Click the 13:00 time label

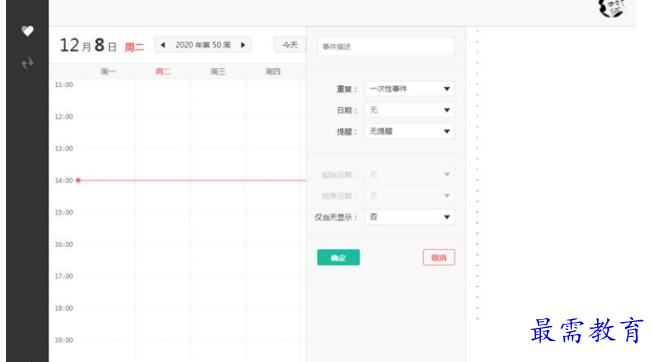[64, 149]
